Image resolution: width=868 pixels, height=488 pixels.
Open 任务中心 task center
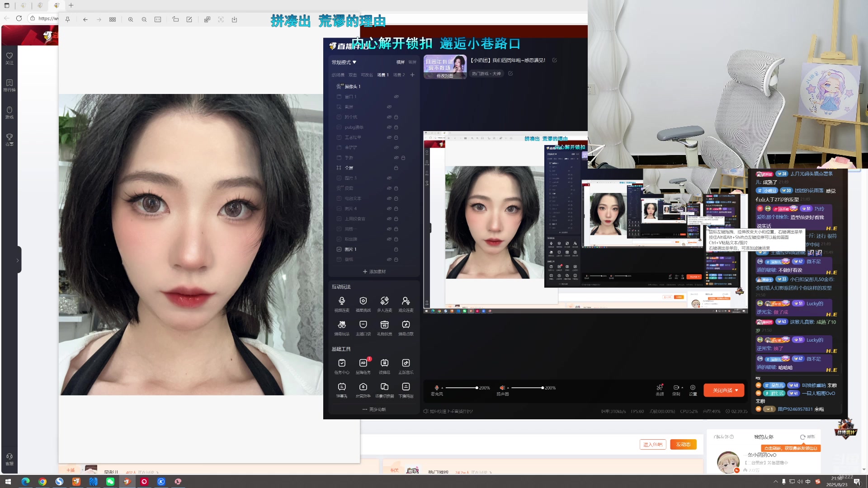tap(342, 366)
